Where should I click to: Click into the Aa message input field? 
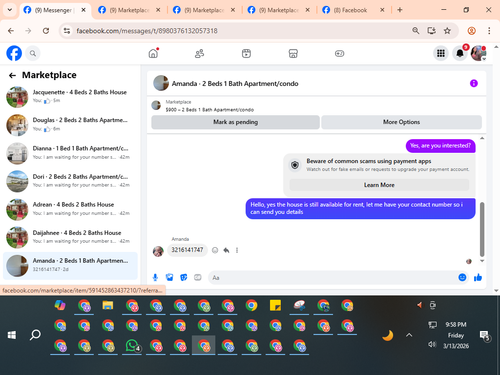tap(333, 278)
